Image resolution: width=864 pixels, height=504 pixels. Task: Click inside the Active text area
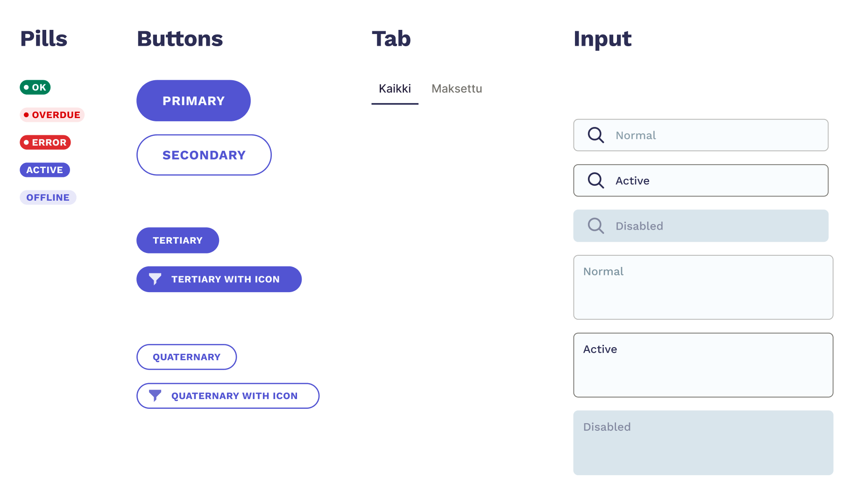[x=703, y=365]
